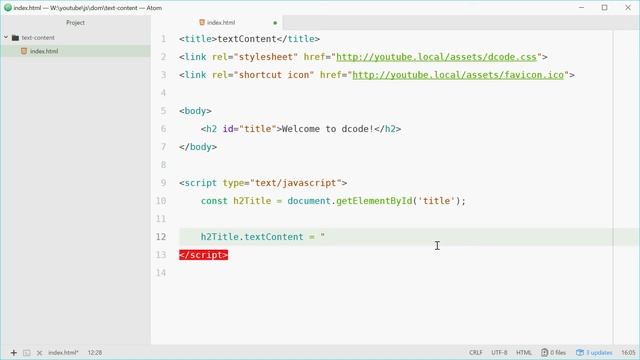Click the terminal panel icon in status bar

27,353
